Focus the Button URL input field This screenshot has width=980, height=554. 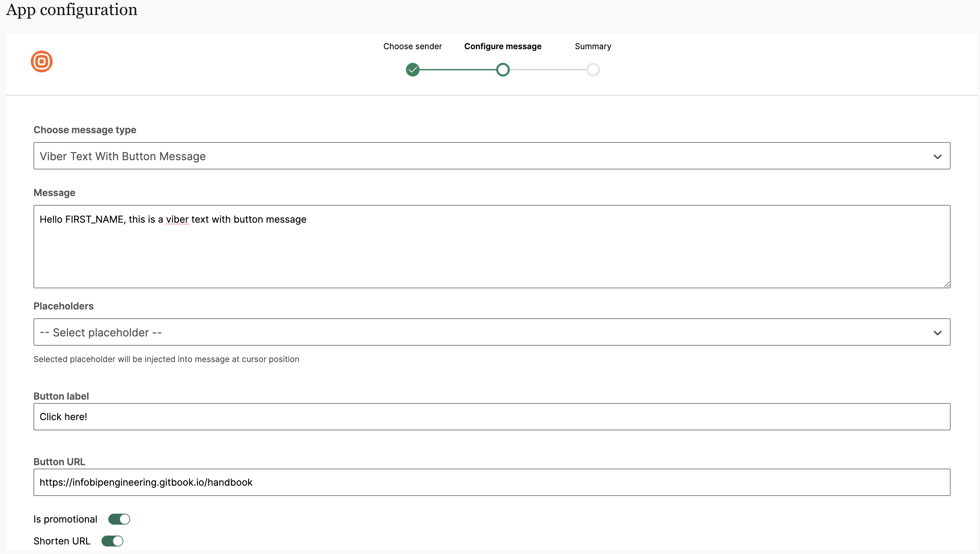click(492, 482)
